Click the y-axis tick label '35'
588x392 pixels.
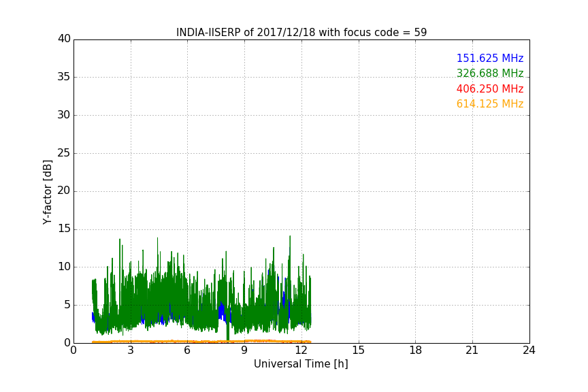(64, 77)
